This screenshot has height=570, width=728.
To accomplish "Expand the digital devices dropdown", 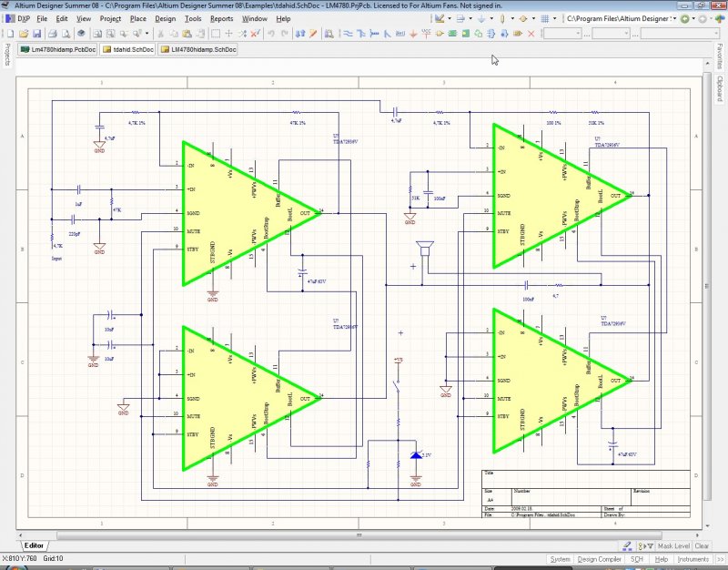I will pyautogui.click(x=512, y=18).
